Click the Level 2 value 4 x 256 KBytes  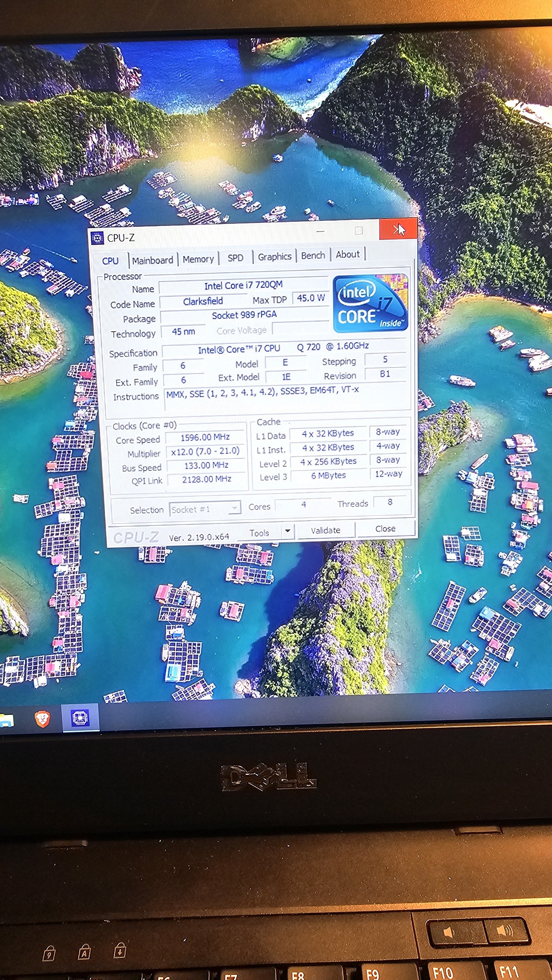pyautogui.click(x=329, y=462)
